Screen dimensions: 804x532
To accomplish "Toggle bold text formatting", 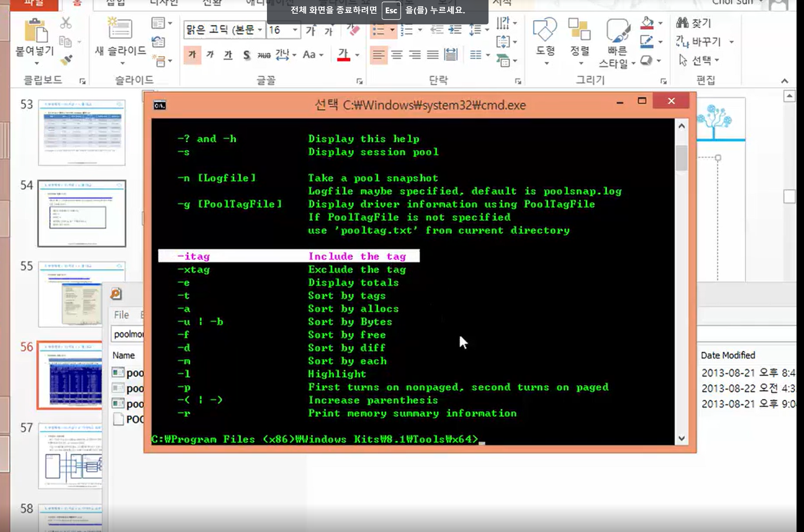I will [x=192, y=54].
